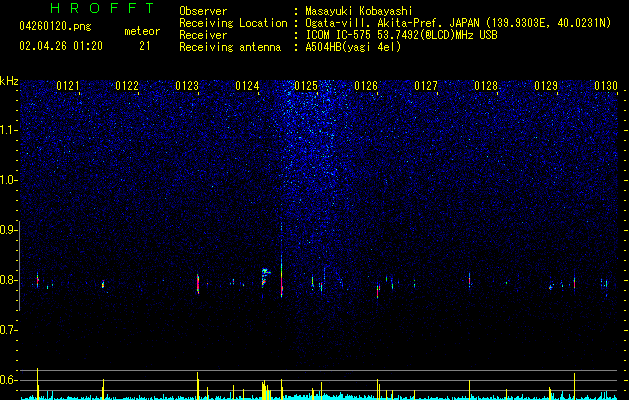Select the file name 04260120.png
The width and height of the screenshot is (629, 400).
[x=55, y=27]
